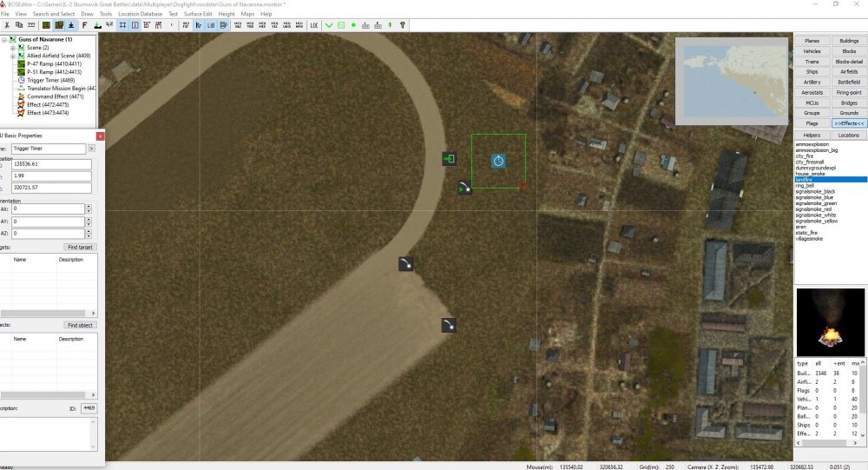868x470 pixels.
Task: Open the File menu
Action: (x=5, y=14)
